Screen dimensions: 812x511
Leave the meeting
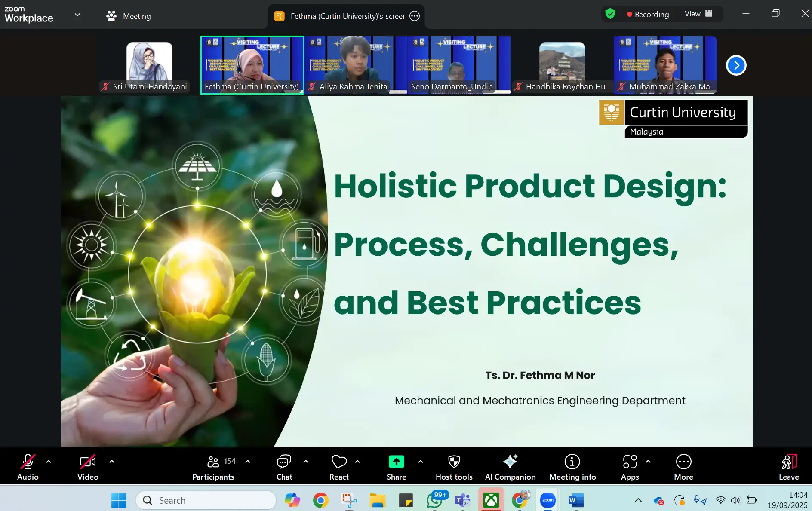pos(788,467)
